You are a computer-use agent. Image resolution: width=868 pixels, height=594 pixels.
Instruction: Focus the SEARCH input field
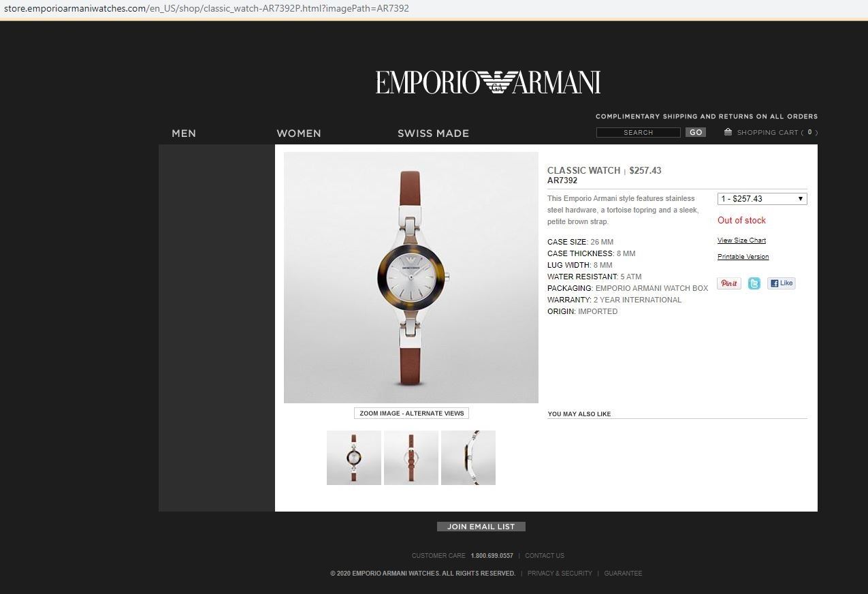tap(638, 132)
